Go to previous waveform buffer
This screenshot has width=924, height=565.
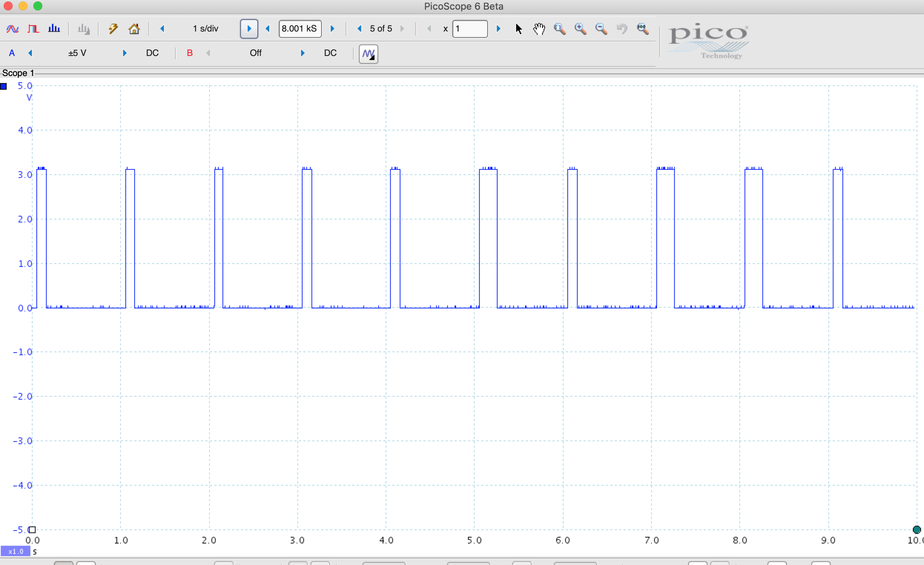click(360, 29)
